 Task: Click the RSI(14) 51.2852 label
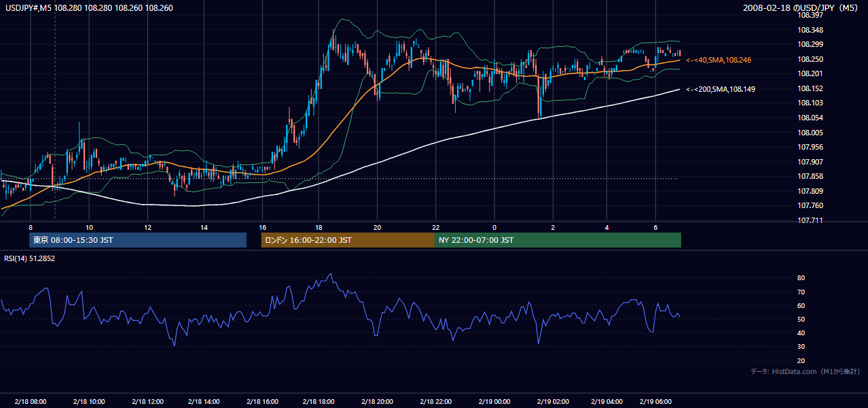pos(29,258)
